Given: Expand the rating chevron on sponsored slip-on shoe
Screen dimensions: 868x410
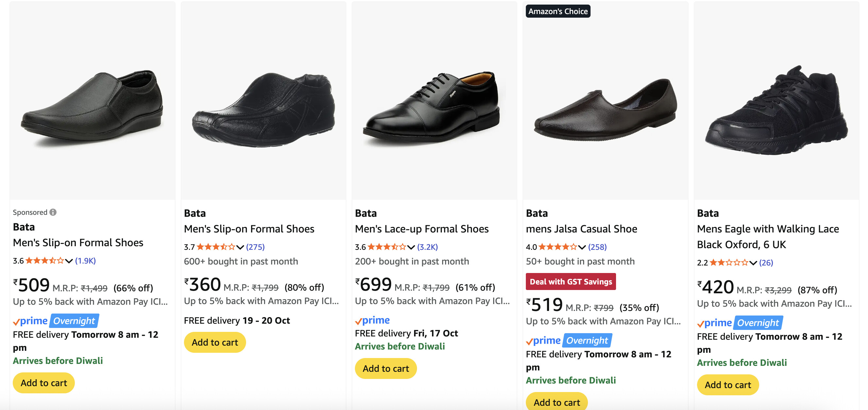Looking at the screenshot, I should coord(69,261).
